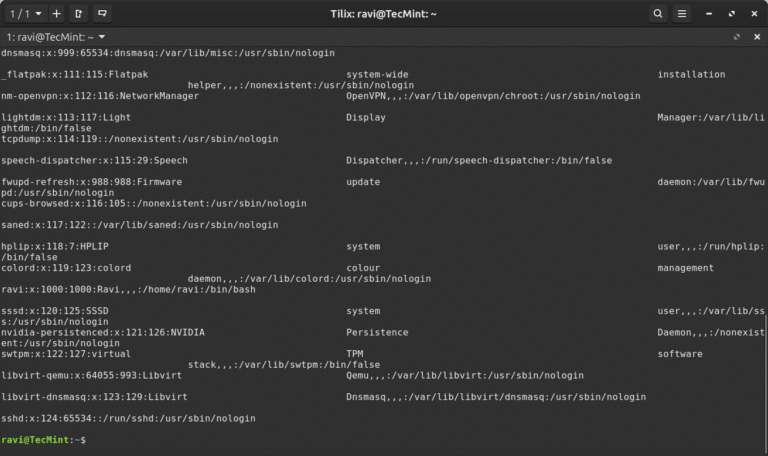The image size is (768, 456).
Task: Click the word management
Action: [685, 268]
